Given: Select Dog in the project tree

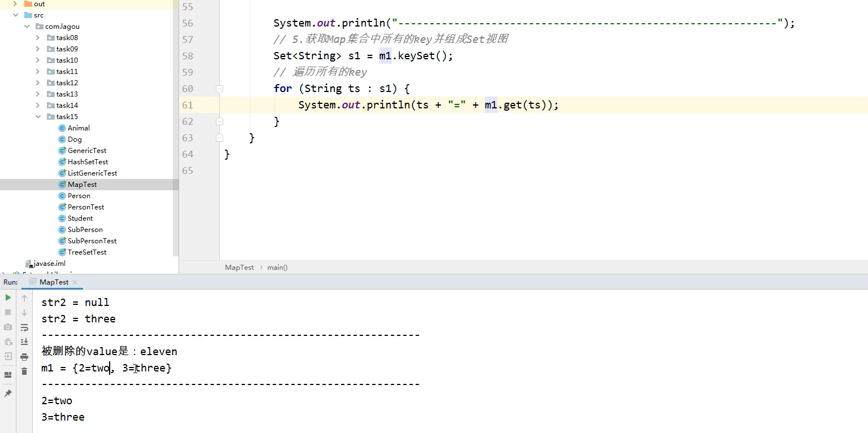Looking at the screenshot, I should pos(75,139).
